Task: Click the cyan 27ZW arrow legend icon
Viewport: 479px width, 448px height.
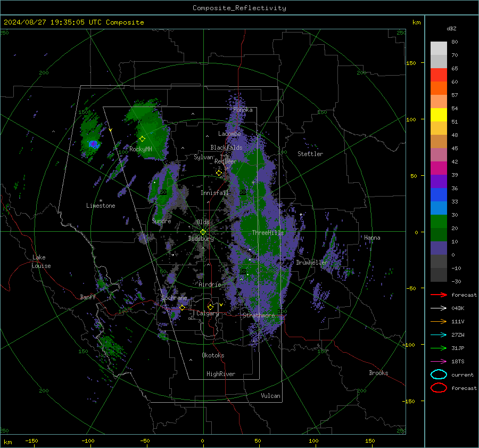Action: pyautogui.click(x=439, y=335)
